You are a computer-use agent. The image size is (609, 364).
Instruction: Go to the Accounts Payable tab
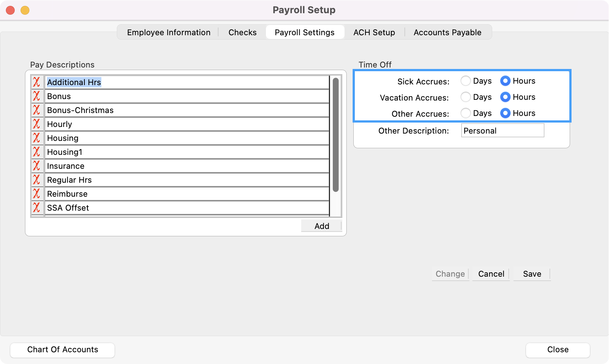(447, 32)
